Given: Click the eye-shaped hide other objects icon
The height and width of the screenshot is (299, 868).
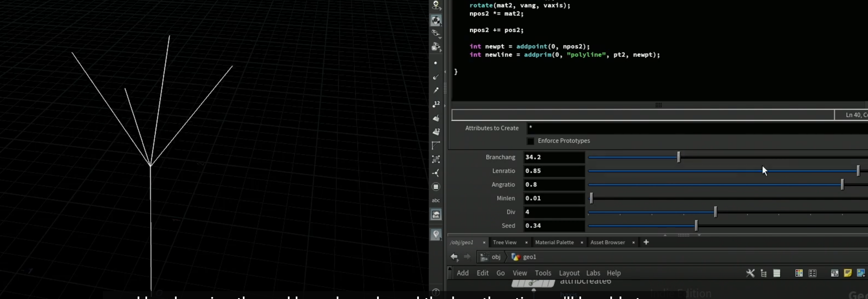Looking at the screenshot, I should pyautogui.click(x=436, y=33).
